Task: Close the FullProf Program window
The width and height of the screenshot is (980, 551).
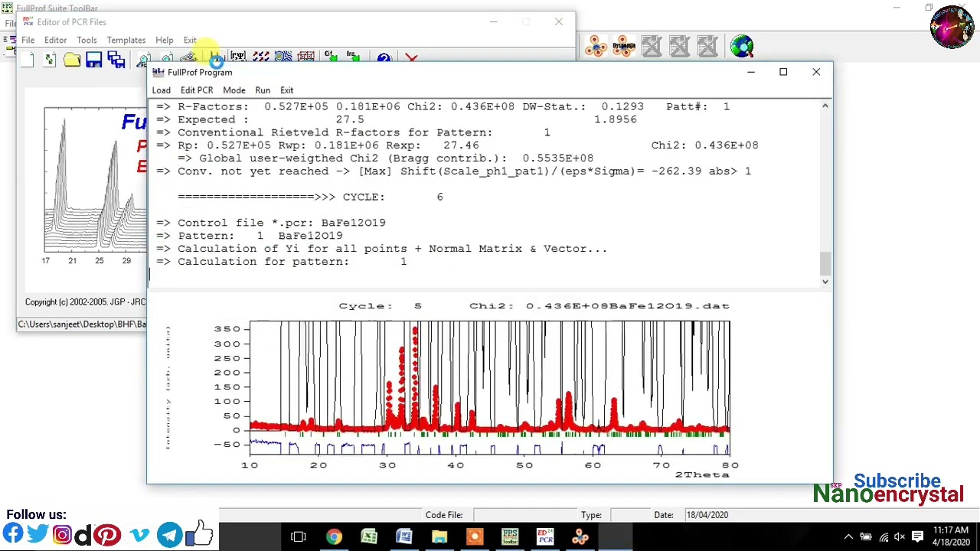Action: click(x=816, y=72)
